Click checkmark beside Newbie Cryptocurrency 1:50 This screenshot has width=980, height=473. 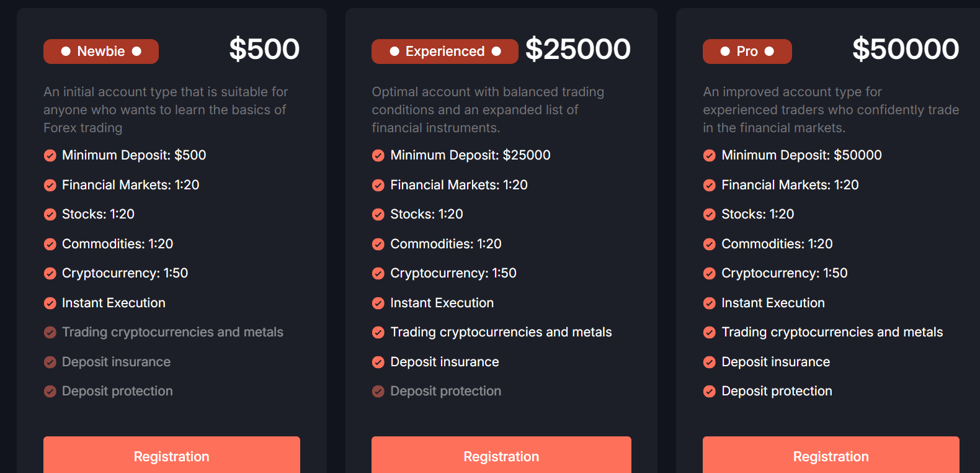(50, 274)
